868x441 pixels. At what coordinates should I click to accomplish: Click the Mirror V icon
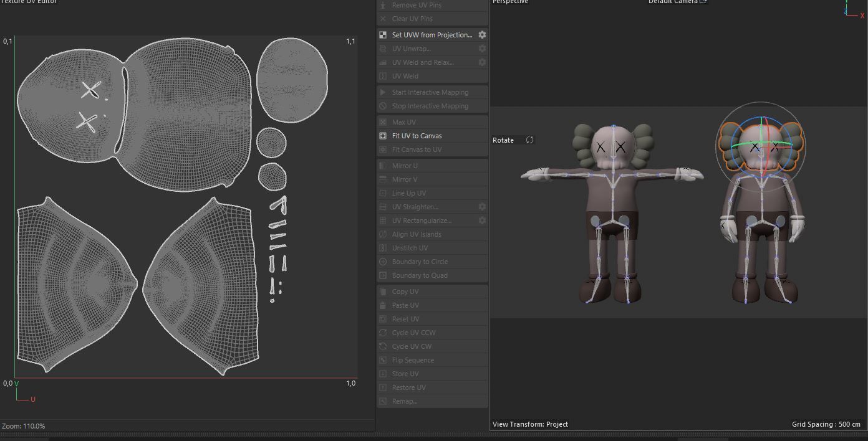[x=383, y=179]
